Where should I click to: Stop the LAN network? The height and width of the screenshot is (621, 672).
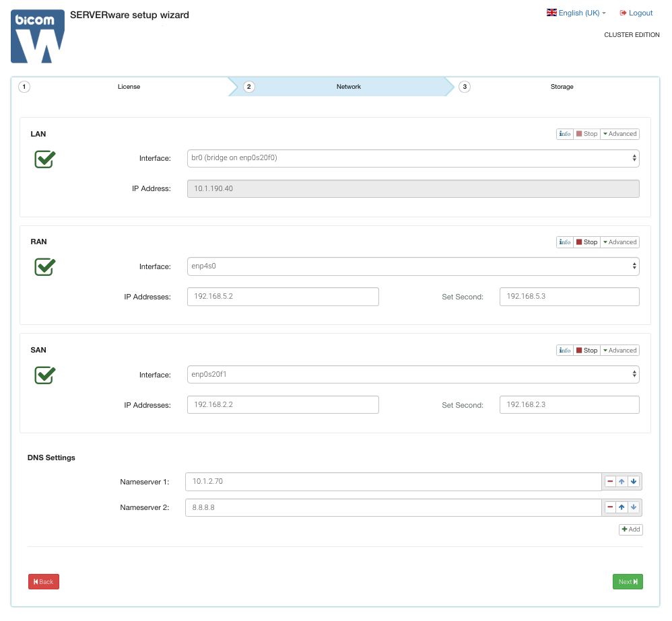coord(586,134)
